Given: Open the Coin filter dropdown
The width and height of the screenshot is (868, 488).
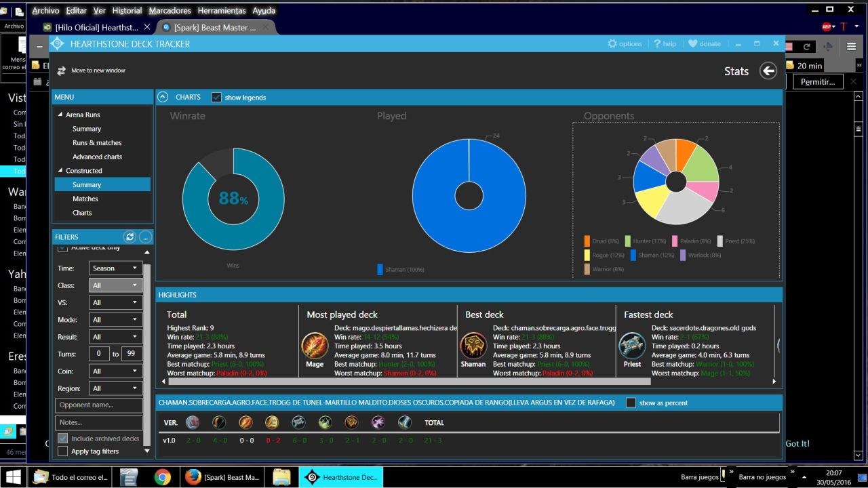Looking at the screenshot, I should (115, 371).
